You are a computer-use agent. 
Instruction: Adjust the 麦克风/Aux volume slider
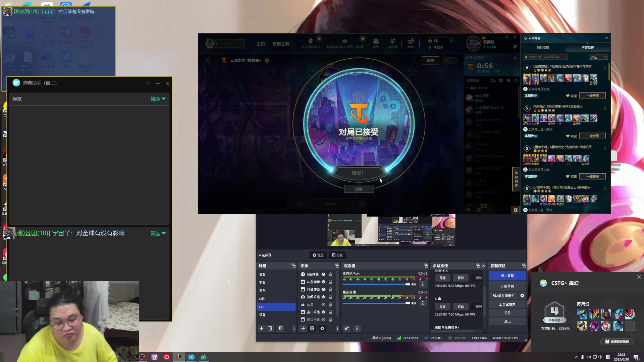tap(376, 284)
